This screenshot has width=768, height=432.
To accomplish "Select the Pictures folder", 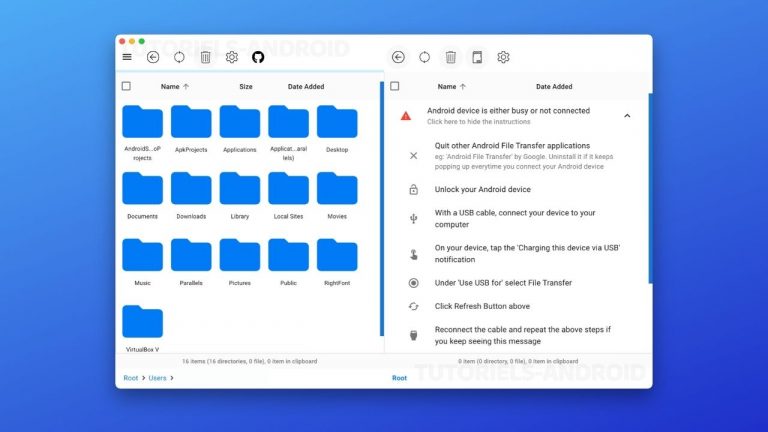I will click(240, 262).
